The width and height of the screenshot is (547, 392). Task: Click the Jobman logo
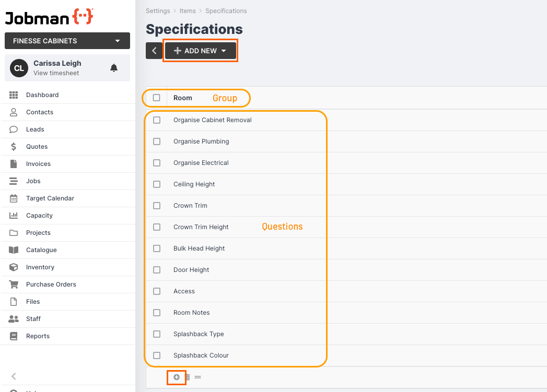[x=49, y=17]
